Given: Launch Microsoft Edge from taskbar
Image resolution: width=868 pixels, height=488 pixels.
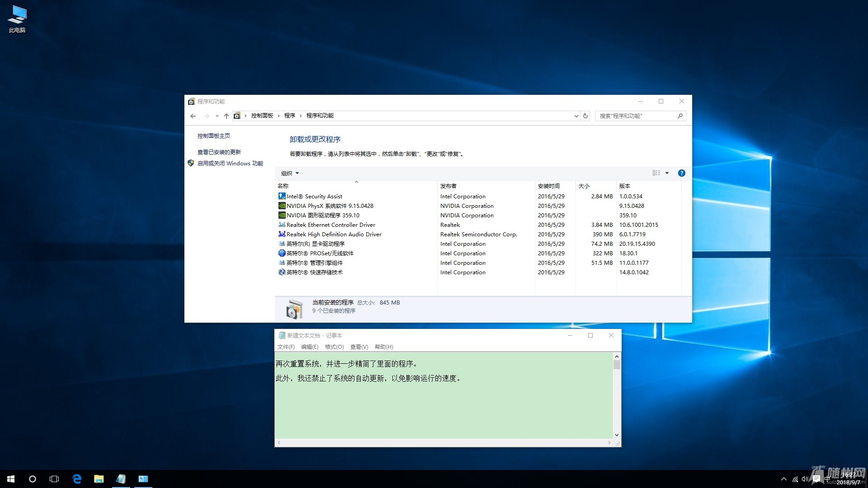Looking at the screenshot, I should coord(77,479).
